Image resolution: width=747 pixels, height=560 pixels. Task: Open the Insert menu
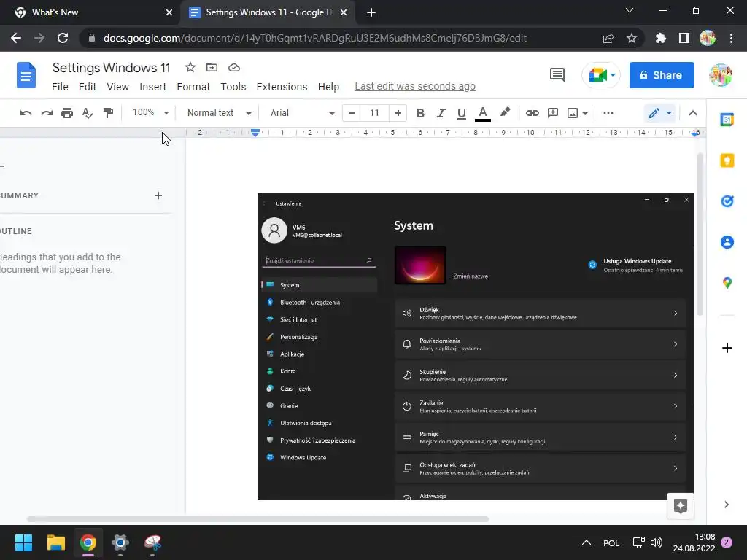pyautogui.click(x=152, y=87)
